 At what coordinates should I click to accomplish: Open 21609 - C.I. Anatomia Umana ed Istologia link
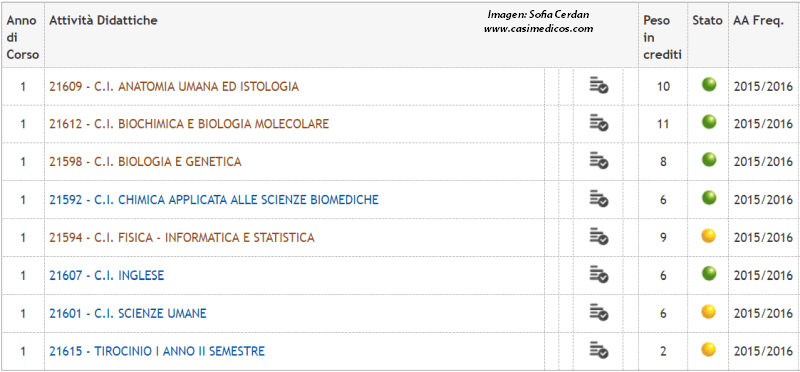(x=174, y=86)
